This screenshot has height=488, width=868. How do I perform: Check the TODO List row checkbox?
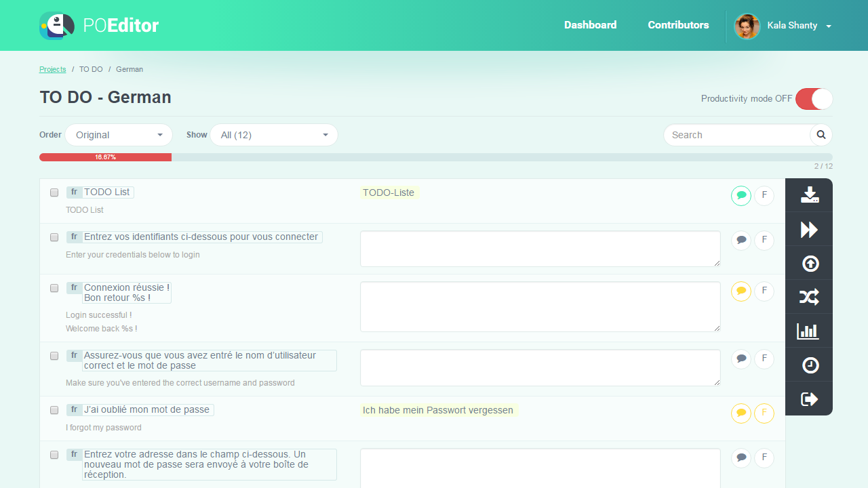tap(54, 192)
